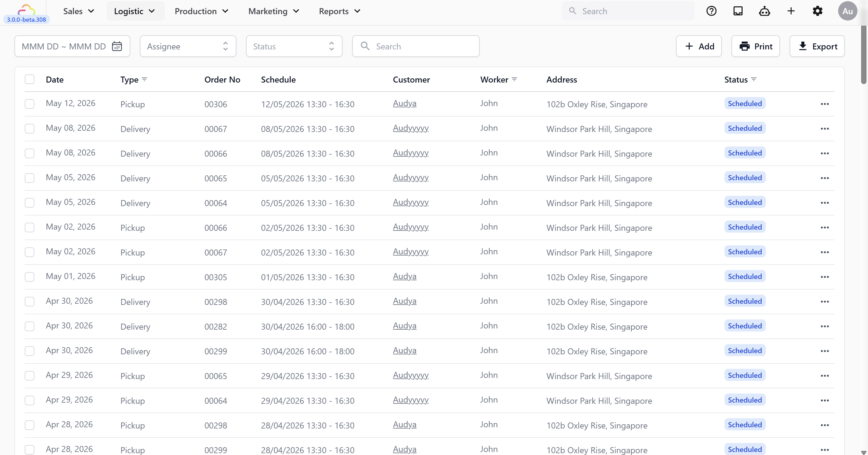Open customer Audya link in order 00306 row
This screenshot has width=868, height=455.
tap(405, 103)
